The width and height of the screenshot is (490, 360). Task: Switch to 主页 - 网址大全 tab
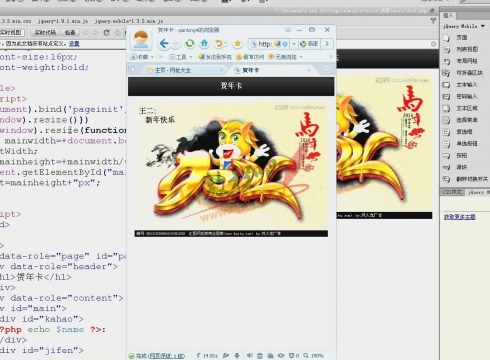[173, 70]
